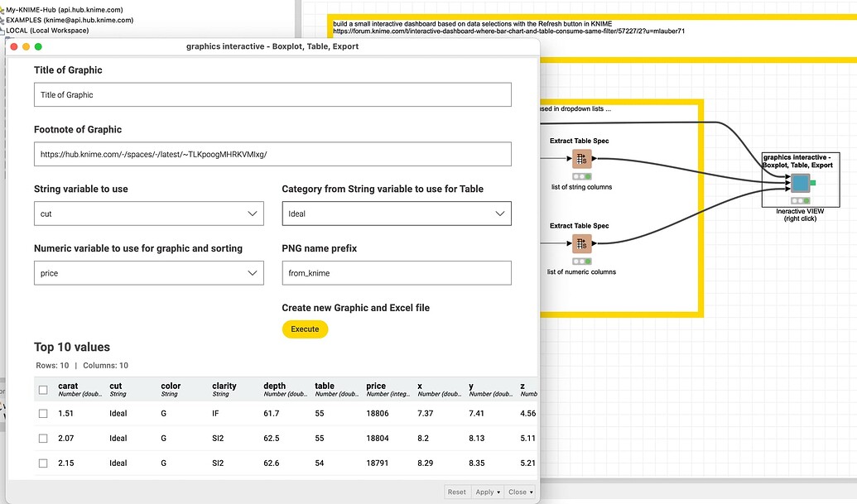Toggle the select-all checkbox in the table header
857x504 pixels.
click(x=42, y=389)
